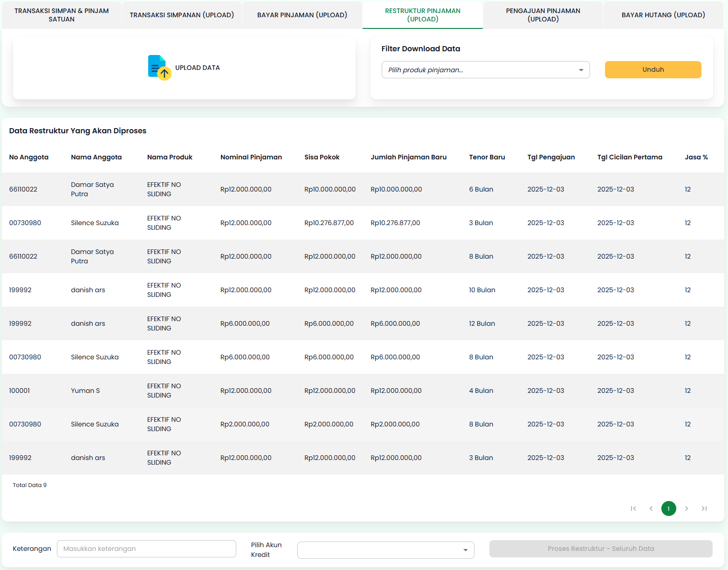The height and width of the screenshot is (570, 728).
Task: Select page 1 in pagination
Action: click(668, 508)
